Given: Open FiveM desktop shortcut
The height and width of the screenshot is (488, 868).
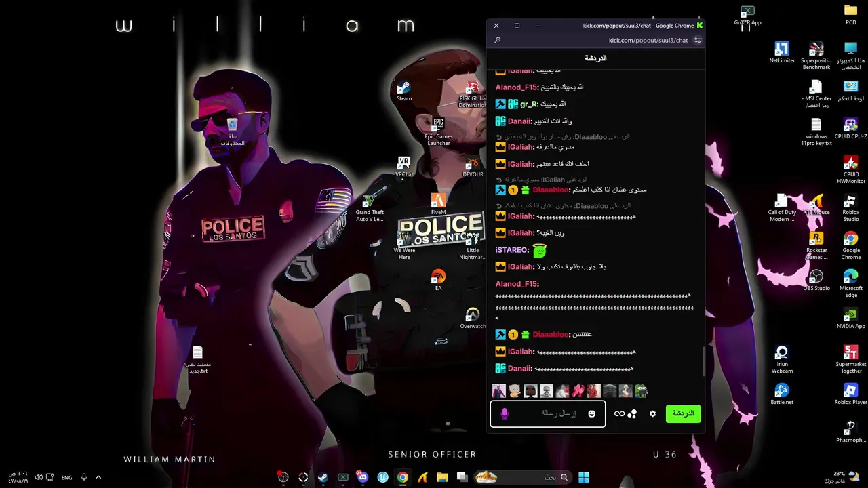Looking at the screenshot, I should coord(439,205).
